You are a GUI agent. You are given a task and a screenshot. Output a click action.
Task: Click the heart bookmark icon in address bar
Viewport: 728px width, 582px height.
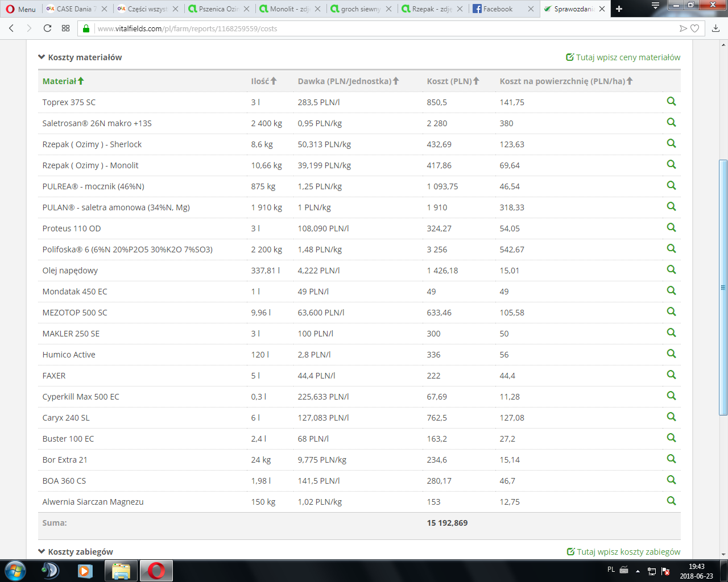tap(694, 28)
